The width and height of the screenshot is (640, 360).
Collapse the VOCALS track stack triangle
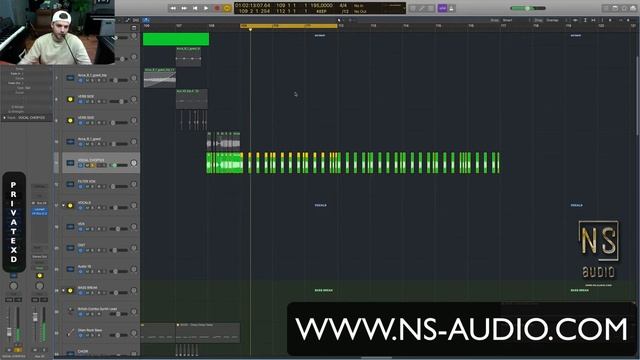pos(63,205)
